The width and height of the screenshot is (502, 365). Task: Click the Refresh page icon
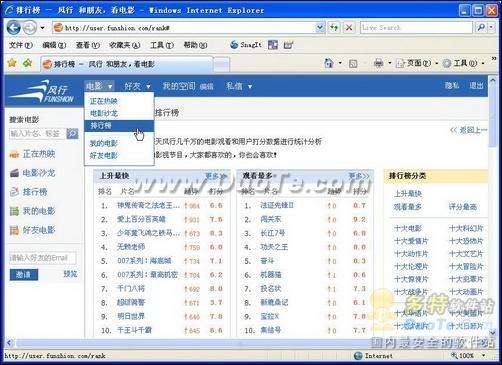pyautogui.click(x=334, y=28)
